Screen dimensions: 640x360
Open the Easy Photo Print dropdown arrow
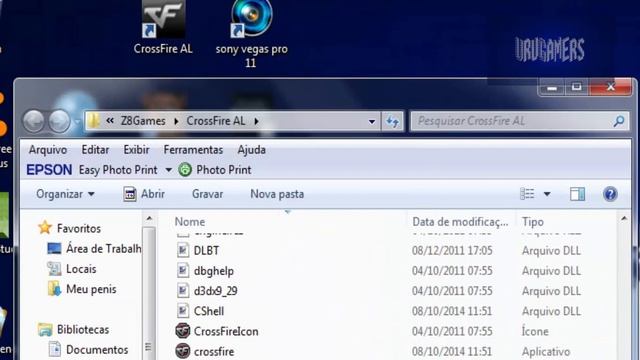click(x=168, y=170)
